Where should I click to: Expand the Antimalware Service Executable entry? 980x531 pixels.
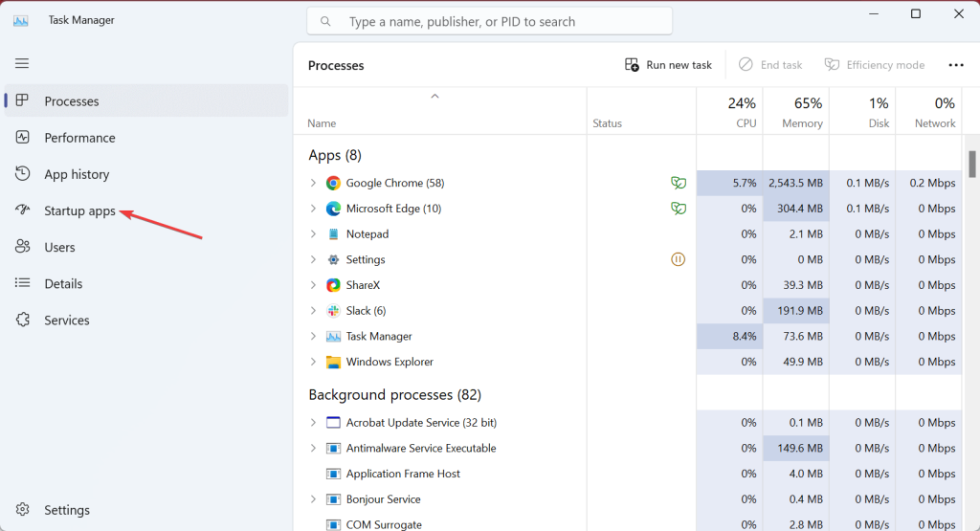coord(313,448)
